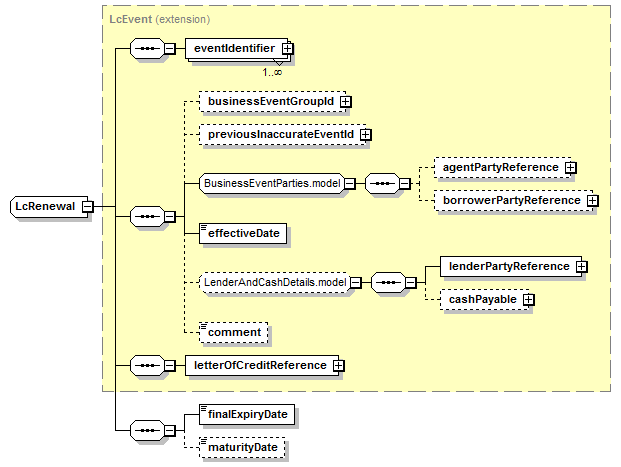Select the maturityDate element

pyautogui.click(x=242, y=448)
